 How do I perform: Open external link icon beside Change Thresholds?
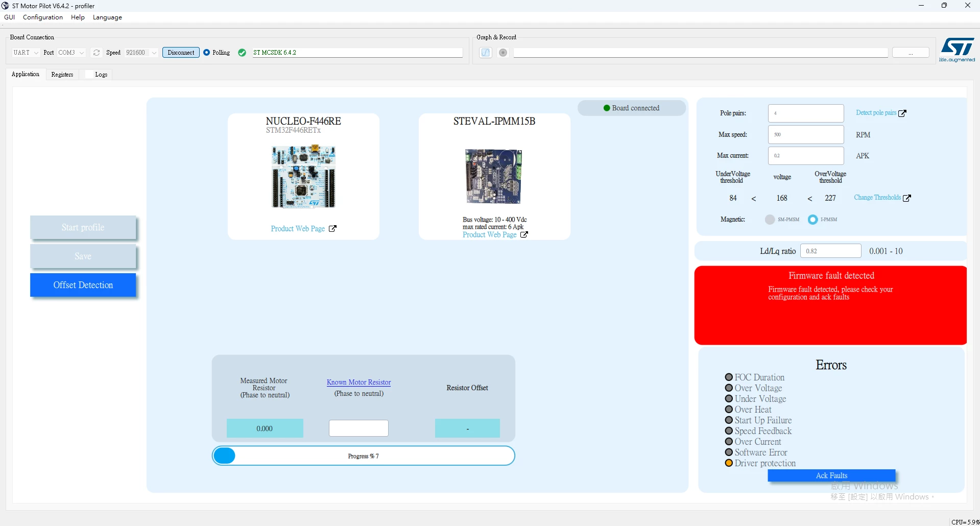[x=907, y=198]
